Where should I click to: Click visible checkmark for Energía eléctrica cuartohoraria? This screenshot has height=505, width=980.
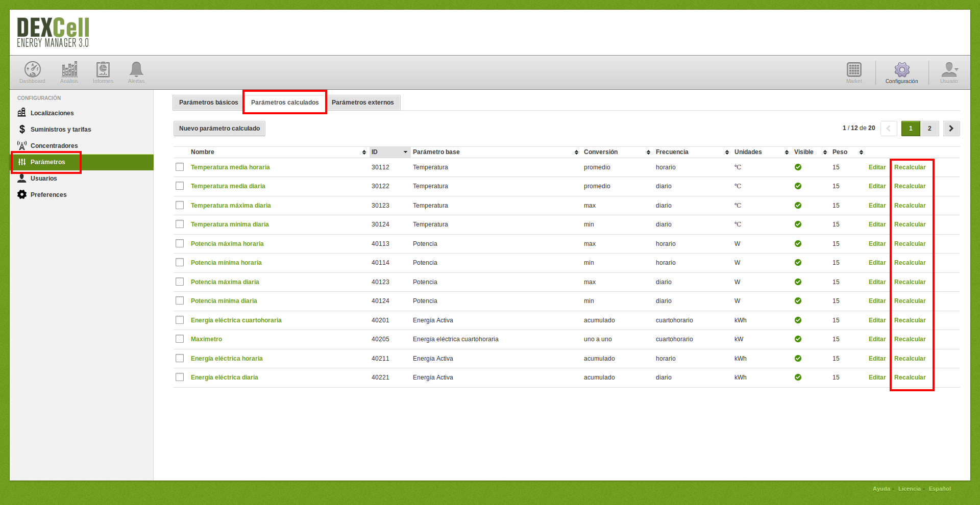tap(798, 320)
